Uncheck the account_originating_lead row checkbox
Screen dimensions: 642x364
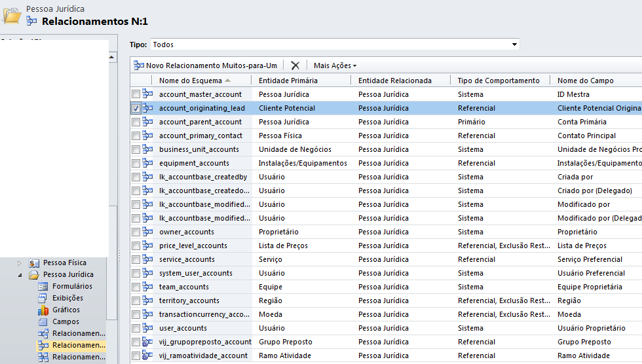click(x=136, y=108)
